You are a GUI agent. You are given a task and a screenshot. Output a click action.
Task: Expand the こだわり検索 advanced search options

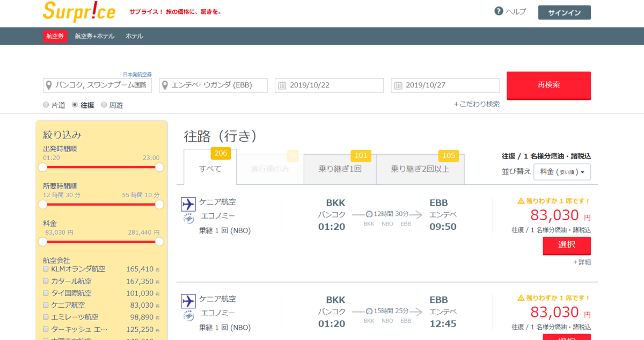coord(477,104)
